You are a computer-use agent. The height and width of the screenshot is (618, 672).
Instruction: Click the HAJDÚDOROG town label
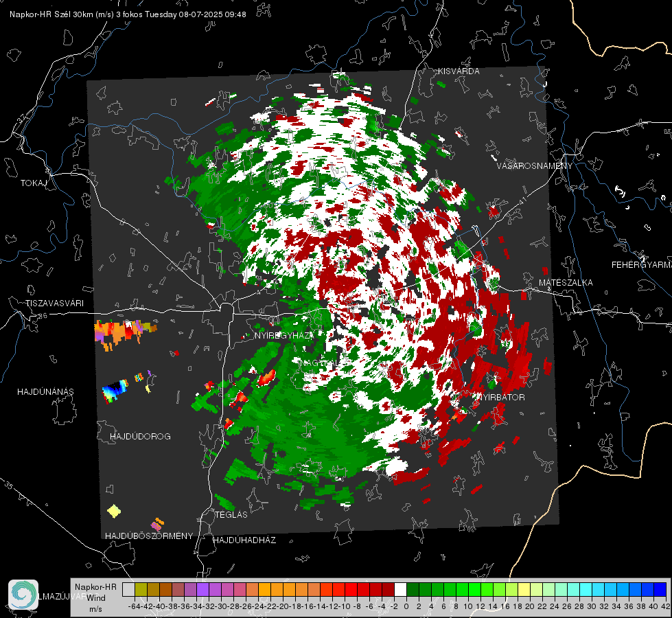[x=140, y=436]
